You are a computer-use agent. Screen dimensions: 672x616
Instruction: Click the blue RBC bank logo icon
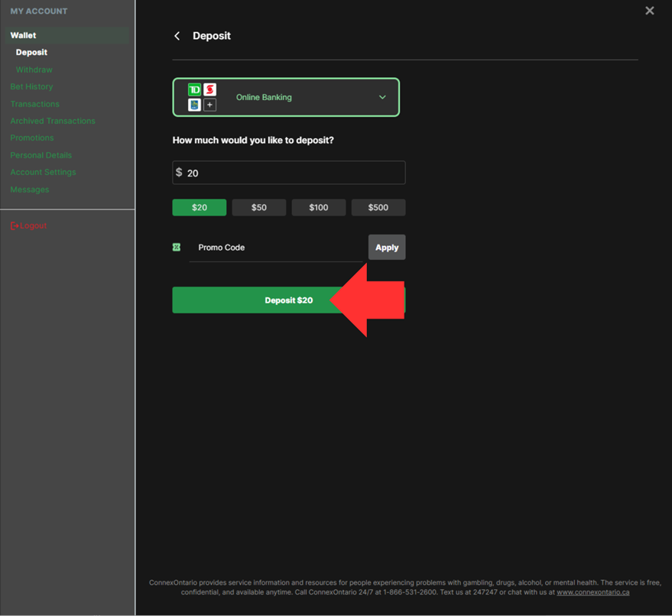tap(194, 105)
